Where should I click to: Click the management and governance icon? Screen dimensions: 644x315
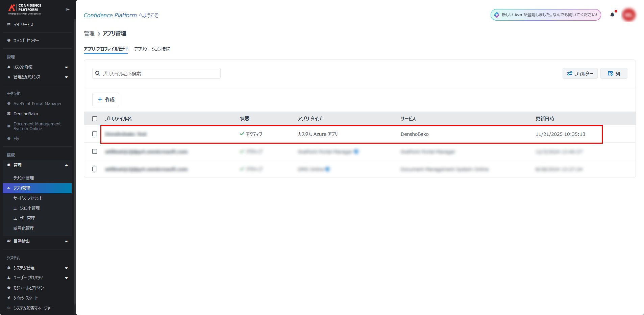coord(9,77)
